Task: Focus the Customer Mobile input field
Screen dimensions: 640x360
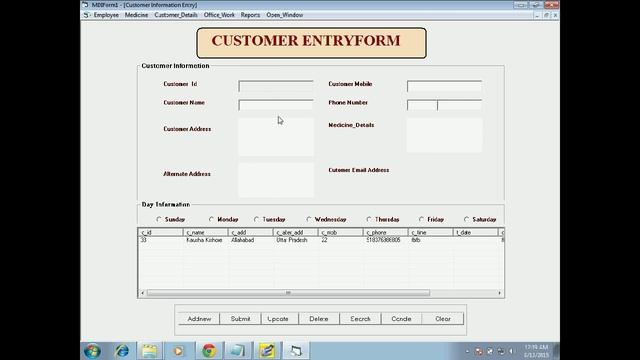Action: (x=444, y=86)
